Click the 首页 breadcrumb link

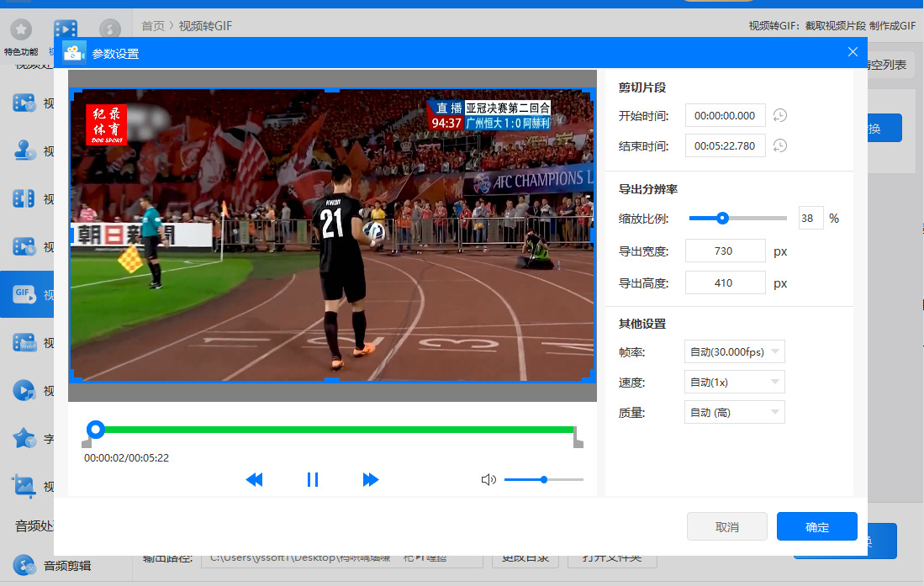tap(153, 26)
